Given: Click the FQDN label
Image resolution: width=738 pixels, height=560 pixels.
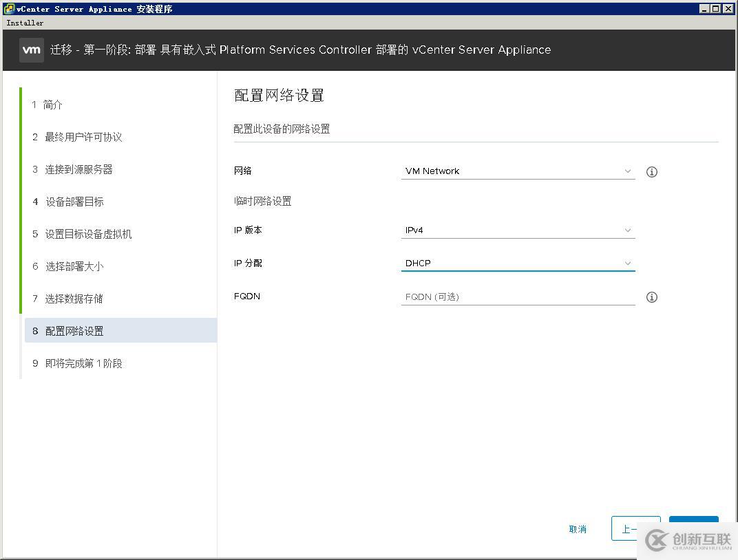Looking at the screenshot, I should pyautogui.click(x=247, y=297).
